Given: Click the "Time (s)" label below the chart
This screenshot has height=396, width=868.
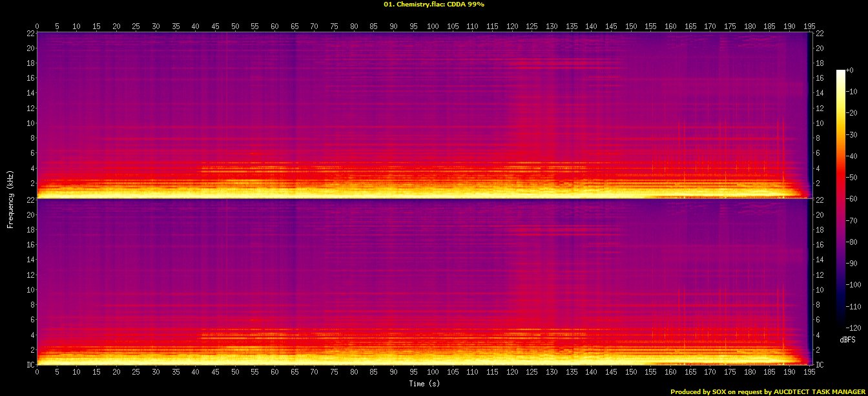Looking at the screenshot, I should [424, 384].
